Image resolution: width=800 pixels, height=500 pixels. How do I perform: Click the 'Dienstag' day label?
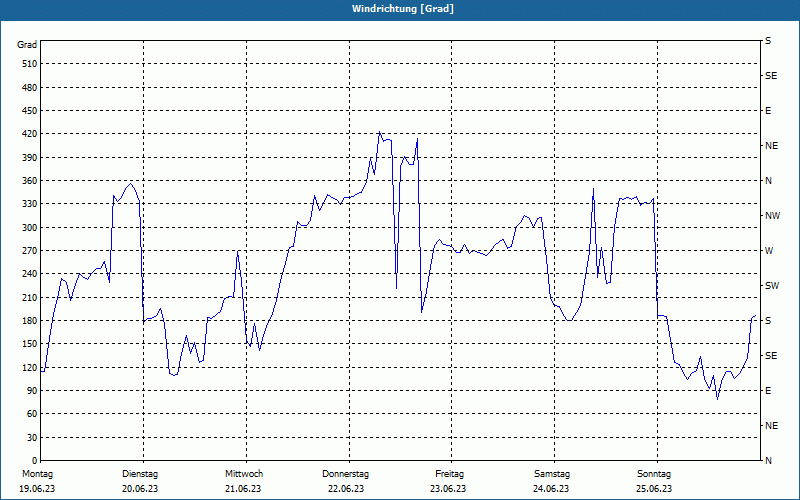140,474
